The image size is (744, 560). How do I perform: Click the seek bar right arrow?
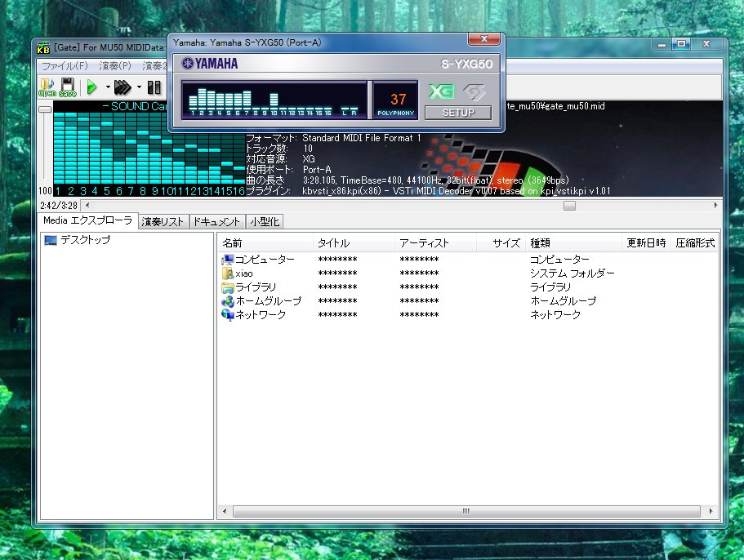715,206
